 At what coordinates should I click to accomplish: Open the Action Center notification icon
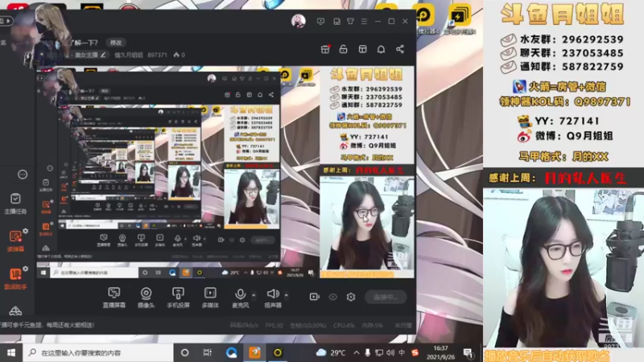tap(468, 352)
